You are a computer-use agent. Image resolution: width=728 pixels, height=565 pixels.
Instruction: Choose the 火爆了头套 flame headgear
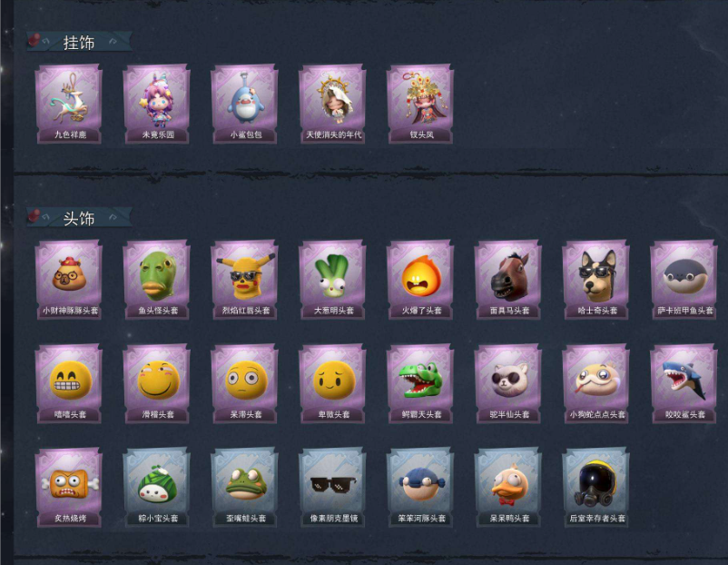tap(420, 279)
